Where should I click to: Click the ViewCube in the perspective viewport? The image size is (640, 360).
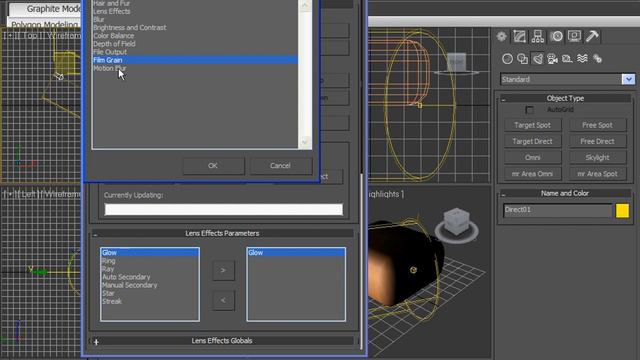point(456,222)
